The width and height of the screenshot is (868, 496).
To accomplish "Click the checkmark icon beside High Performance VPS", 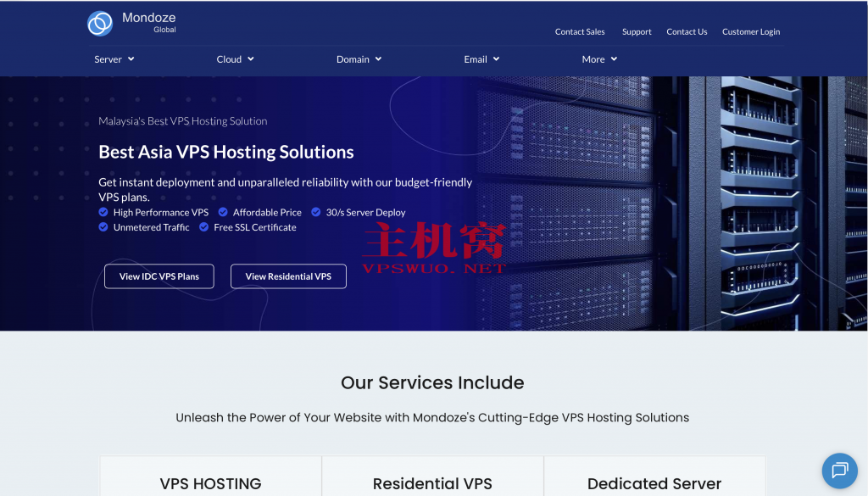I will pos(104,212).
